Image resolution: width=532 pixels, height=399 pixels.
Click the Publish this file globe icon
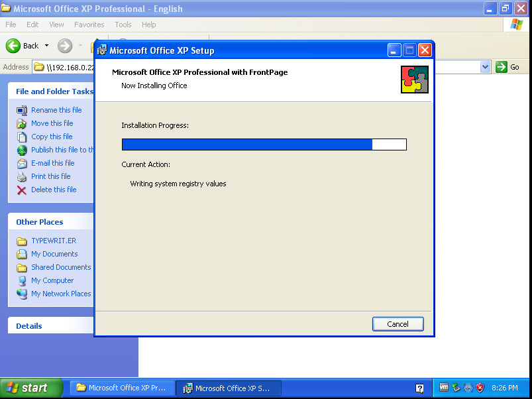[22, 150]
